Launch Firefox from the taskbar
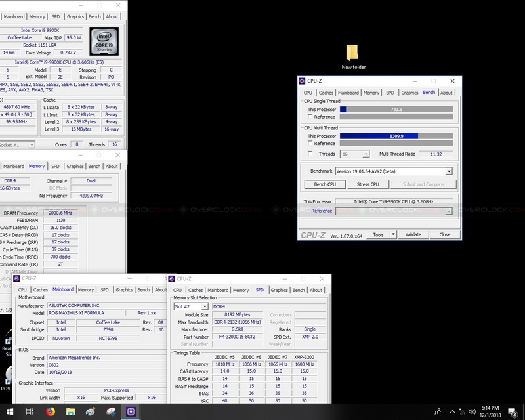525x420 pixels. [51, 411]
